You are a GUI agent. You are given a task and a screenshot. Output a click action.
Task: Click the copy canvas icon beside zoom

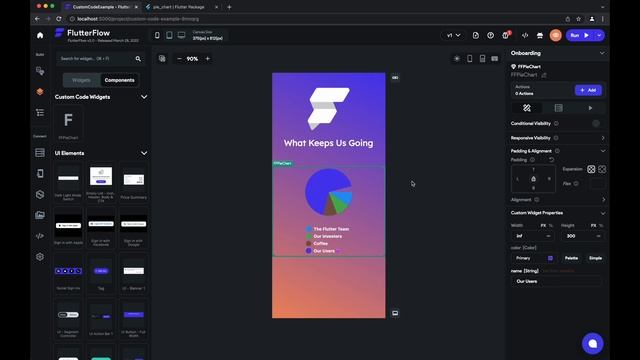click(x=162, y=59)
